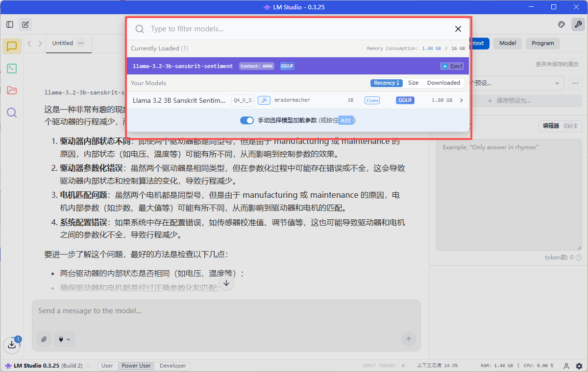The width and height of the screenshot is (588, 372).
Task: Open the downloads panel icon
Action: pos(12,345)
